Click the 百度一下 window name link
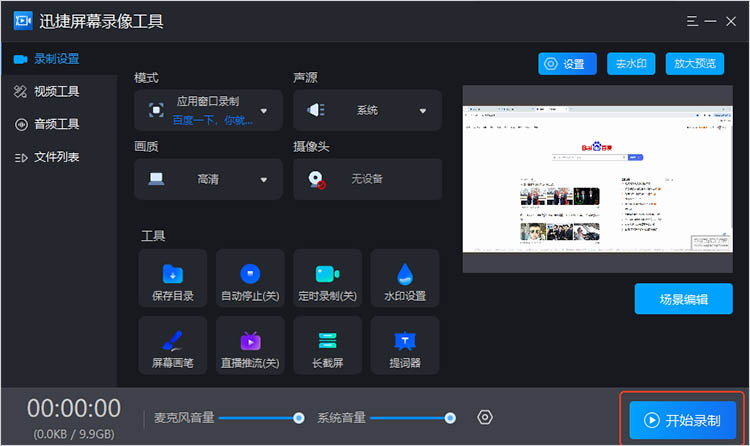Image resolution: width=750 pixels, height=446 pixels. pyautogui.click(x=212, y=120)
